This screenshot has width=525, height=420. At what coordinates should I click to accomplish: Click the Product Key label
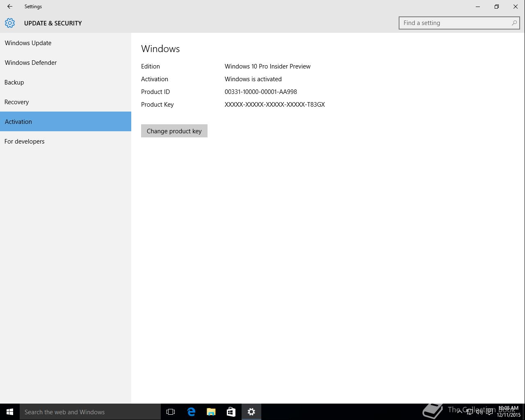point(157,105)
